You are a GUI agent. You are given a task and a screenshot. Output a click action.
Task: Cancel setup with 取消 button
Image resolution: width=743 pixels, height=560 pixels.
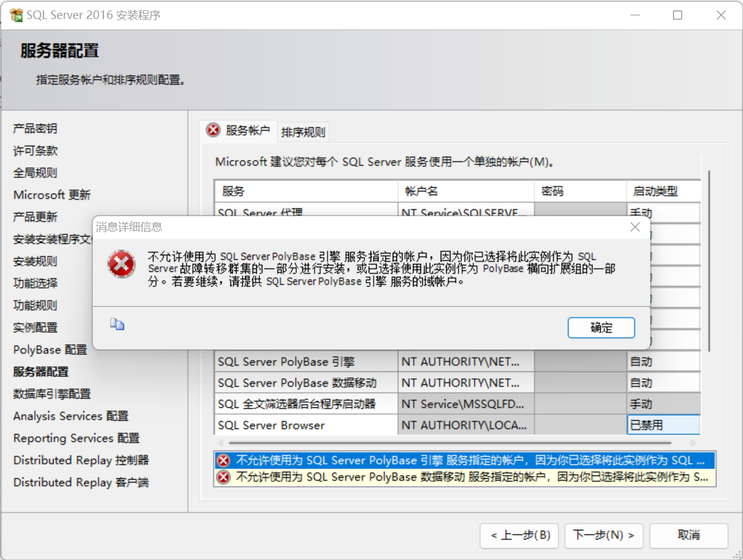click(x=689, y=535)
